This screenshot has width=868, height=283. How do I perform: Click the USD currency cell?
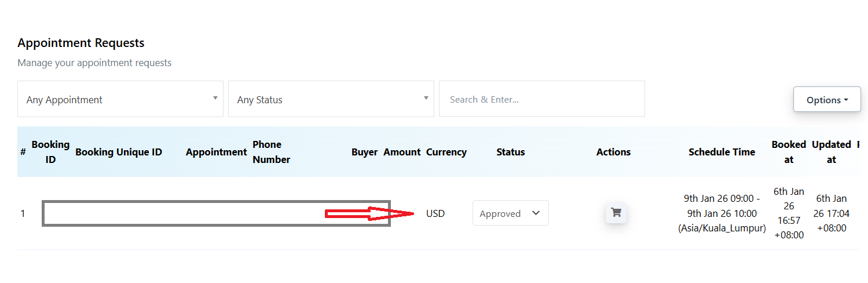coord(435,213)
